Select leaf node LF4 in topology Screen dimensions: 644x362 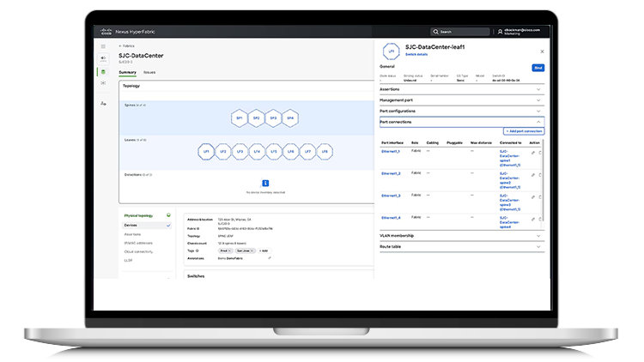(x=257, y=152)
